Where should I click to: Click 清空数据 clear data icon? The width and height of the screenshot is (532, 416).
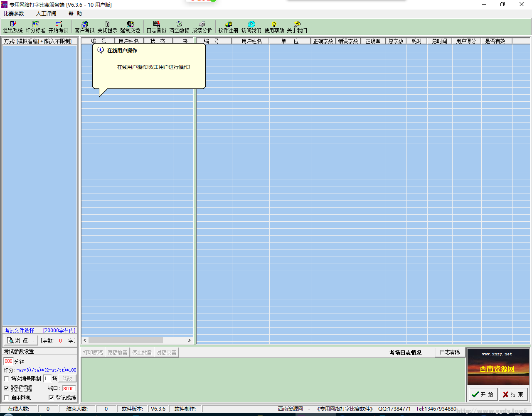pos(179,27)
